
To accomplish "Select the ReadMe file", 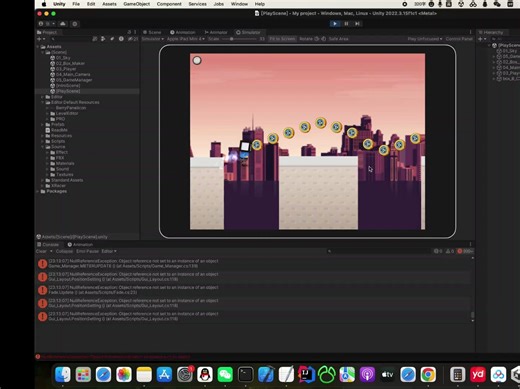I will 56,130.
